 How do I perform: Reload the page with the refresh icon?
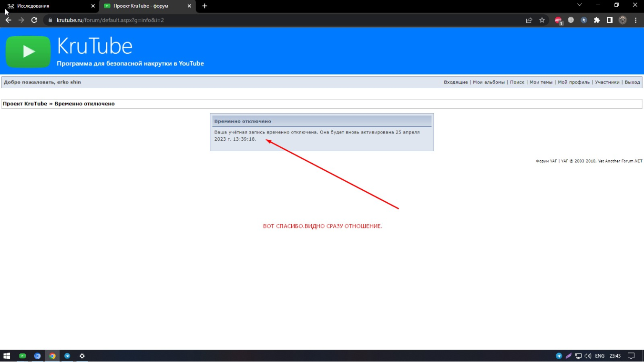click(34, 20)
